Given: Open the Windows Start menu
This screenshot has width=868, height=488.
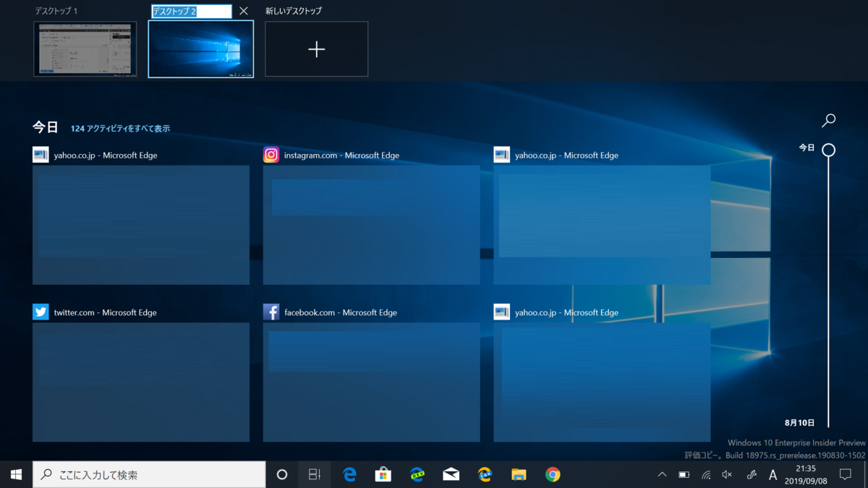Looking at the screenshot, I should [x=16, y=475].
